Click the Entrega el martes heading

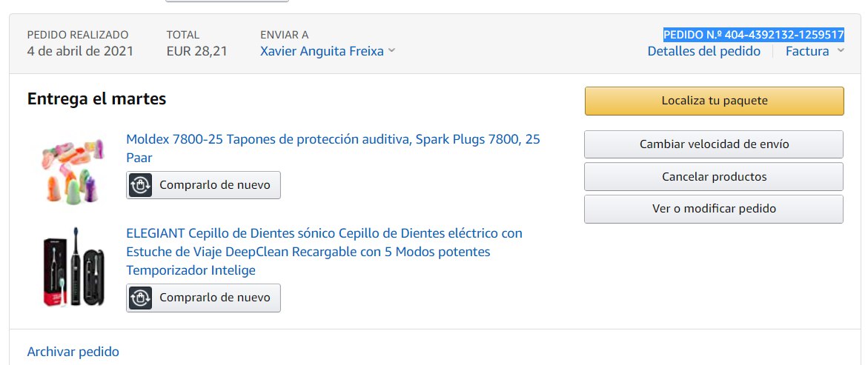[x=96, y=98]
